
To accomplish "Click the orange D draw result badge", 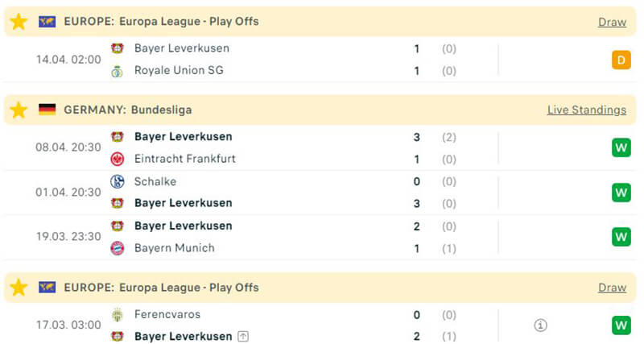I will pos(621,60).
